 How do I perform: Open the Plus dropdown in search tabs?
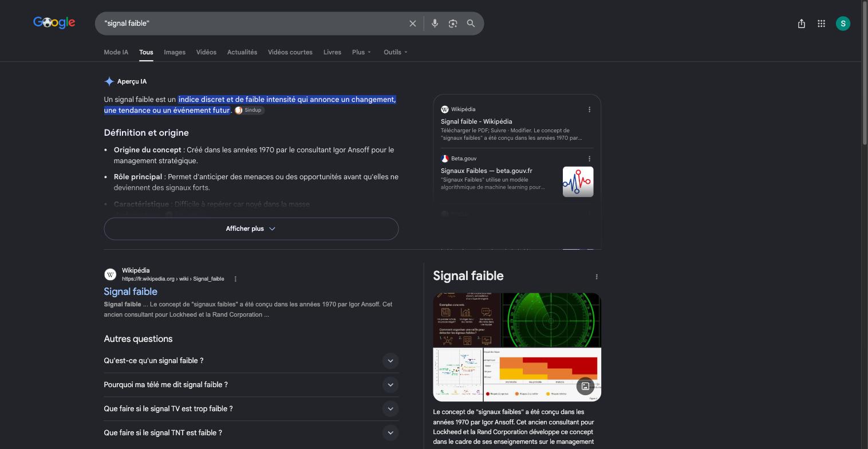(x=361, y=52)
